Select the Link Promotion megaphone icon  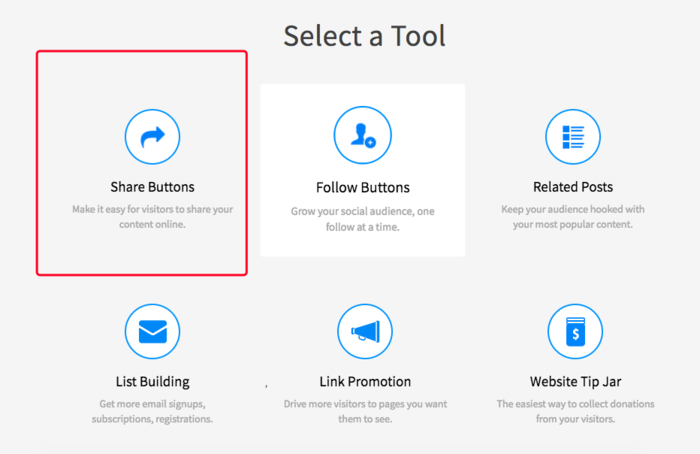tap(364, 331)
